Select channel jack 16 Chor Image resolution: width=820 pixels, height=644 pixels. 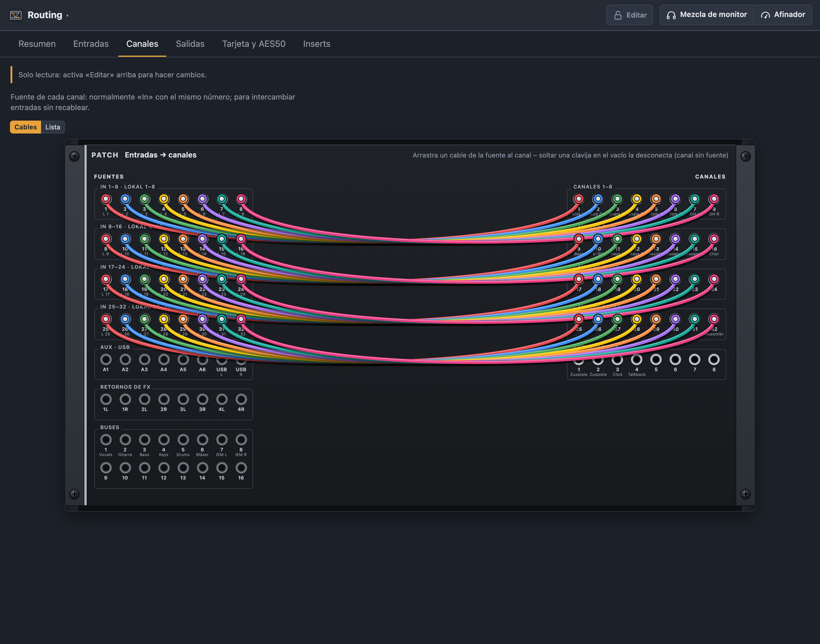[714, 239]
